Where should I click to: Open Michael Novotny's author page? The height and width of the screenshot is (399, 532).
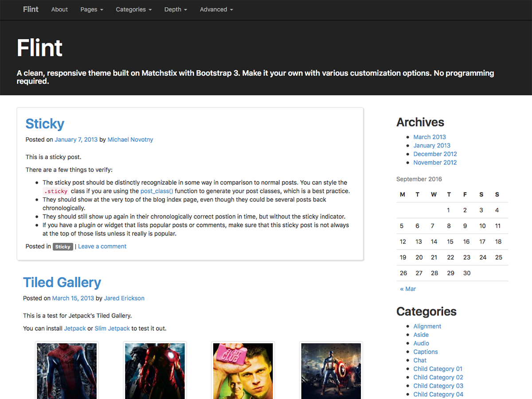tap(130, 139)
